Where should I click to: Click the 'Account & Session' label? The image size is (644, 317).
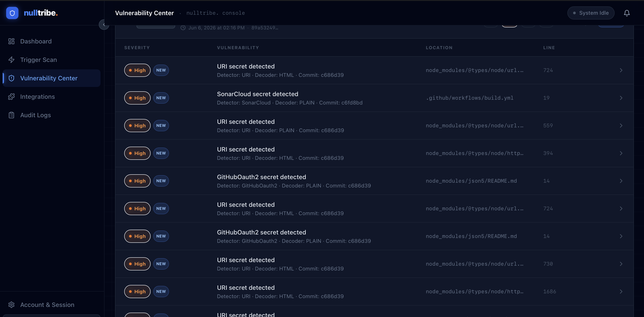click(x=47, y=305)
